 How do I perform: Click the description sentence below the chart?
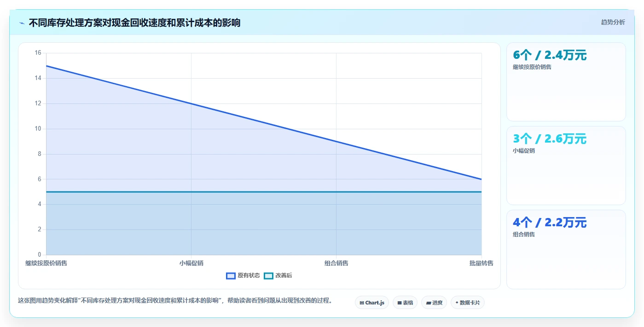pos(175,301)
